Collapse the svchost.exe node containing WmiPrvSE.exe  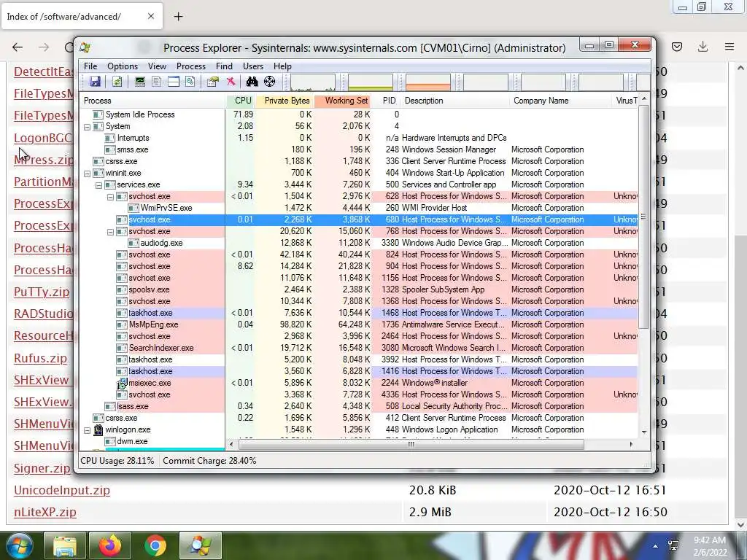[x=111, y=197]
